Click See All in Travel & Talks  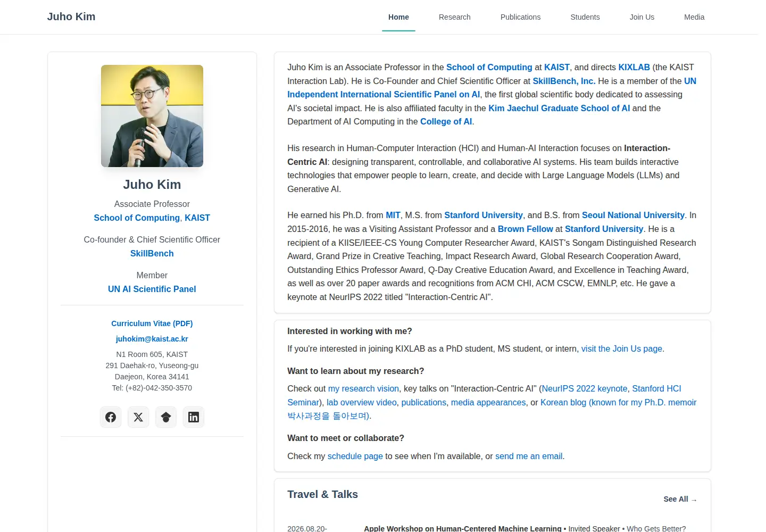pos(680,499)
